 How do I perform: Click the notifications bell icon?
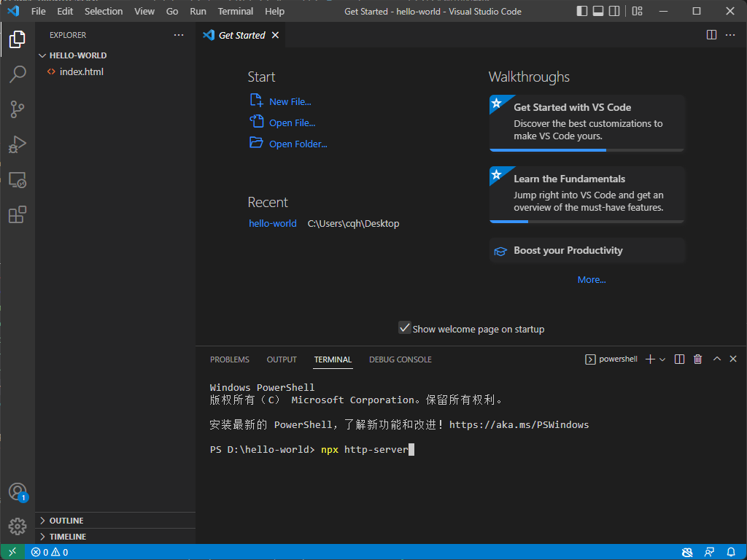(x=731, y=553)
